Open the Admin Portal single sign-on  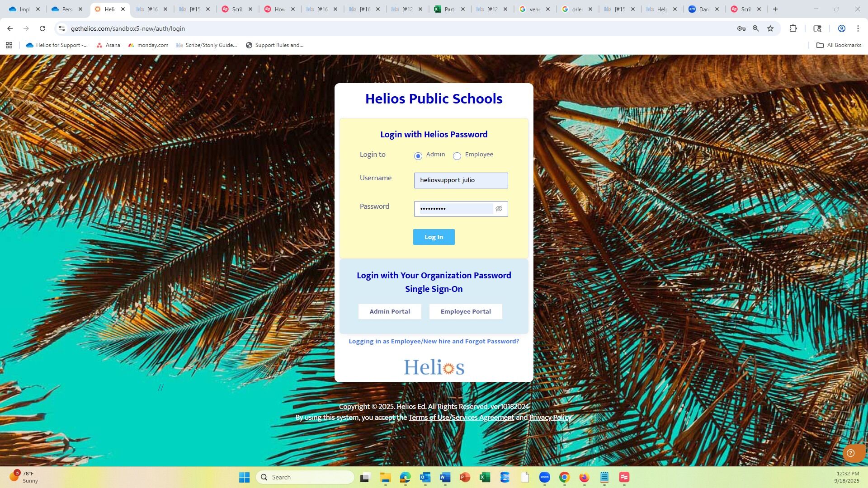(x=390, y=312)
